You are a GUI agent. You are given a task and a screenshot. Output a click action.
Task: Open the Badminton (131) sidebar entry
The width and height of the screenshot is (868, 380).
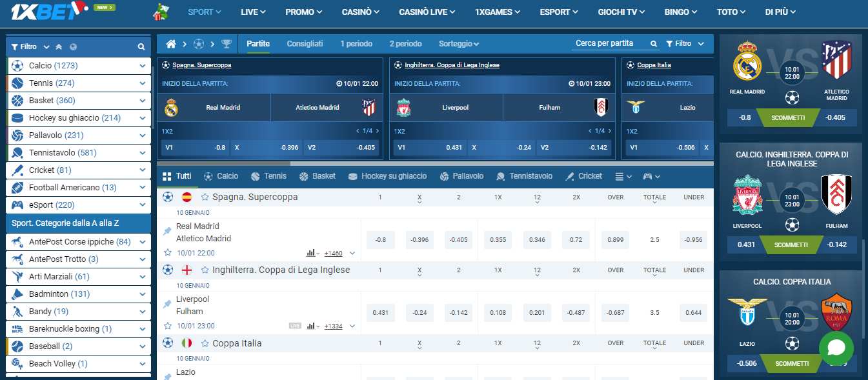tap(78, 294)
